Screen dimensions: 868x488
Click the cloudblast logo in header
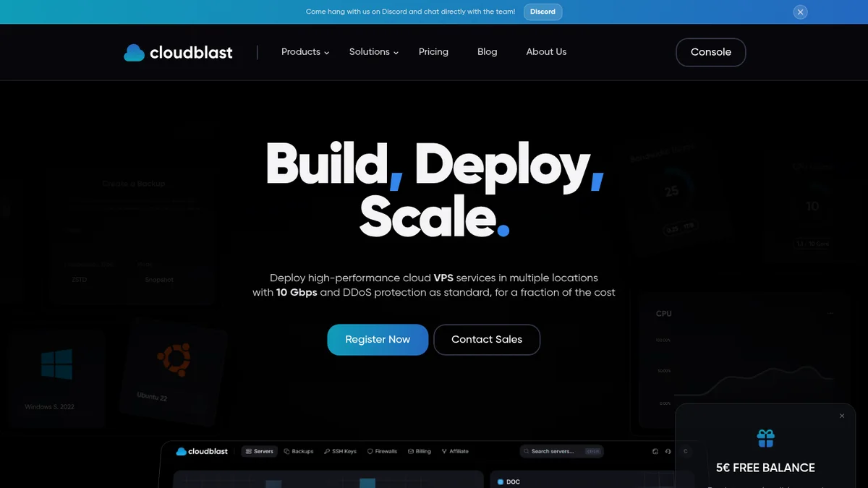178,52
